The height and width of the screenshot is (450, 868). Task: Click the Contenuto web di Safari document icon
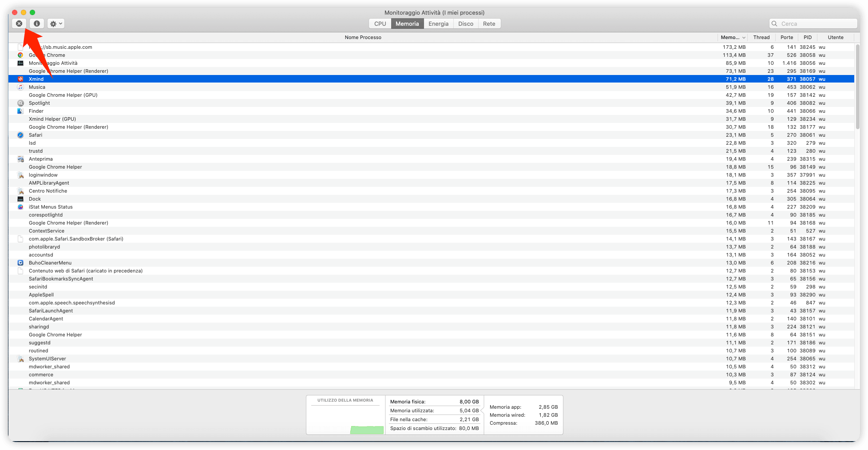[20, 271]
